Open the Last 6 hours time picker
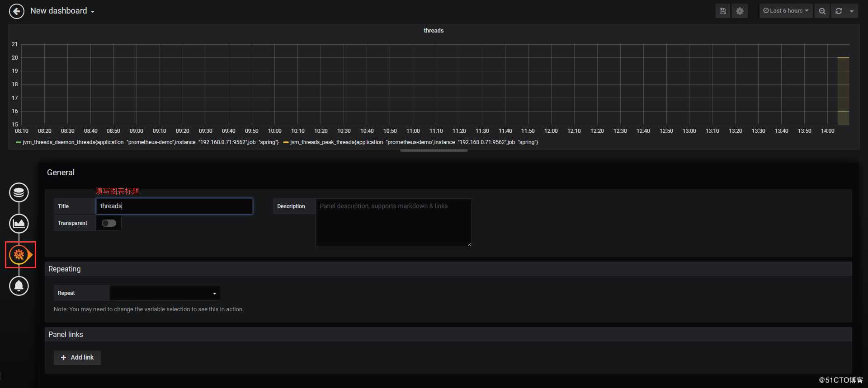This screenshot has width=868, height=388. tap(786, 11)
